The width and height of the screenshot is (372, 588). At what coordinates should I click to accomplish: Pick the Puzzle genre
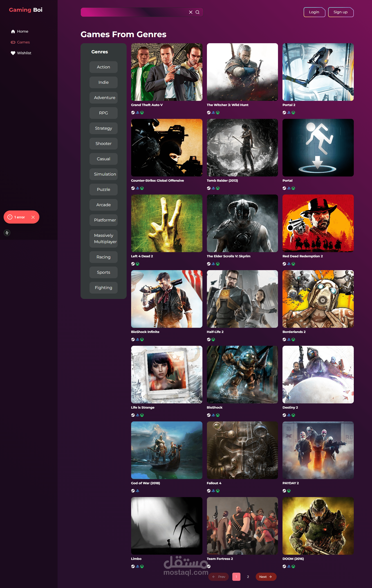103,190
